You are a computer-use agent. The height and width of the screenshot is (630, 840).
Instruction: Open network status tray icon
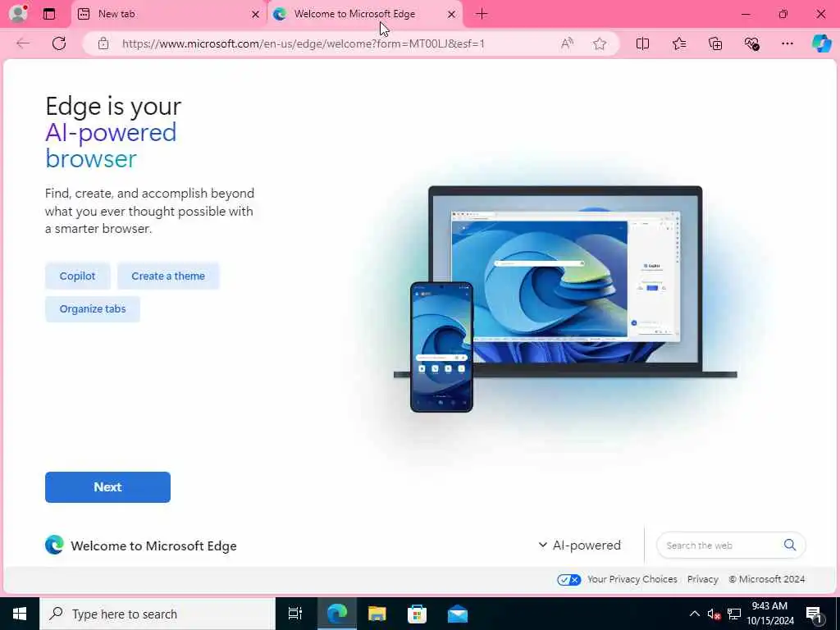click(734, 614)
